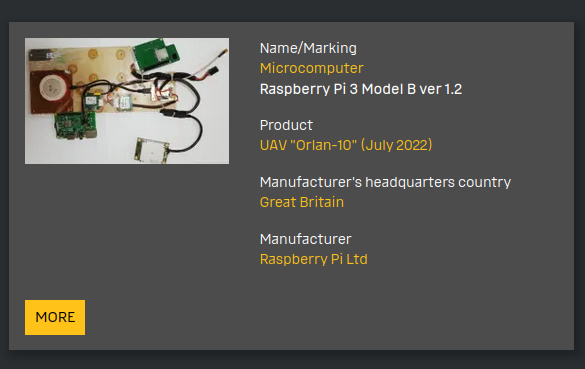The image size is (585, 369).
Task: Click the Product field label
Action: (286, 125)
